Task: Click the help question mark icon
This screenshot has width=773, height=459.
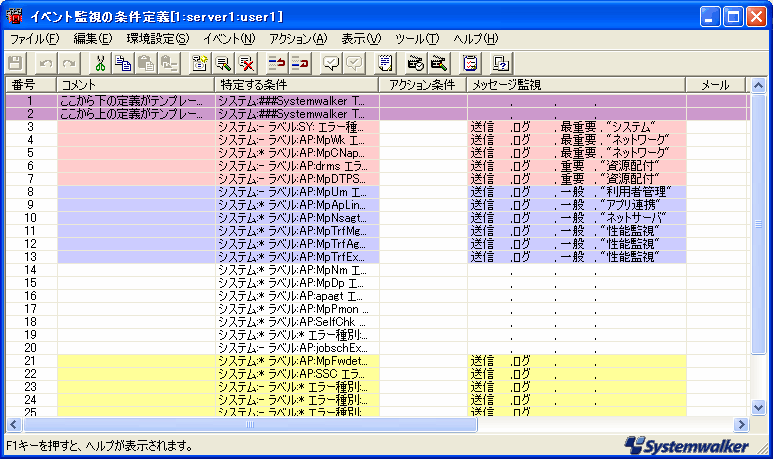Action: (x=501, y=63)
